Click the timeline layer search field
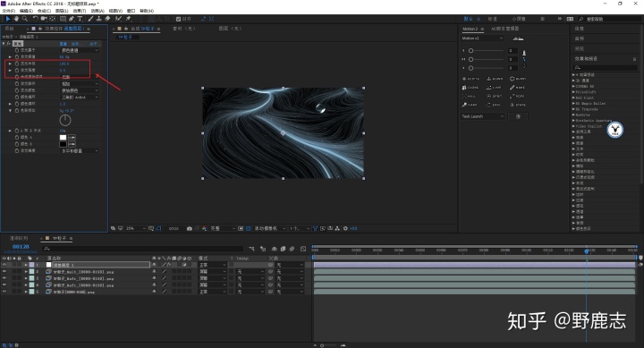 [143, 249]
